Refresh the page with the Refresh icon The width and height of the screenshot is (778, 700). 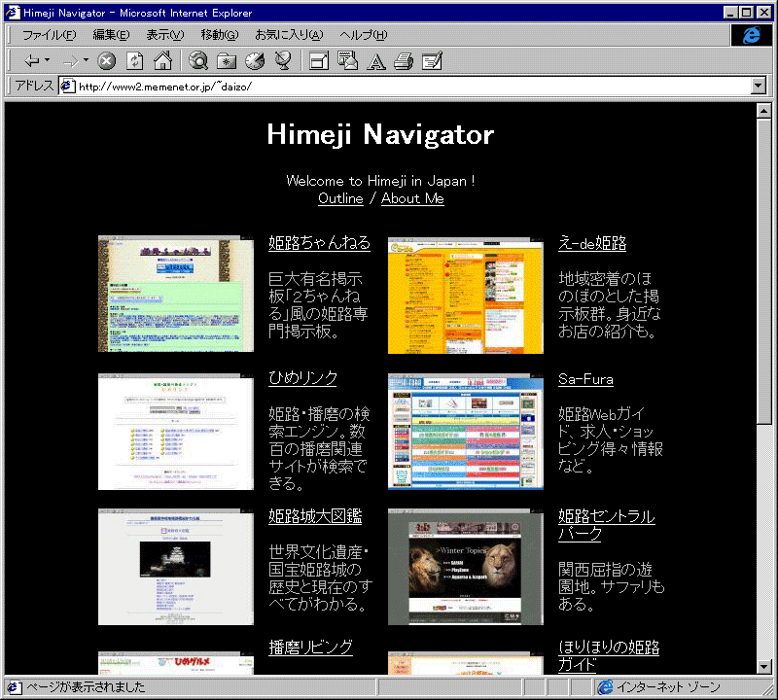point(134,61)
